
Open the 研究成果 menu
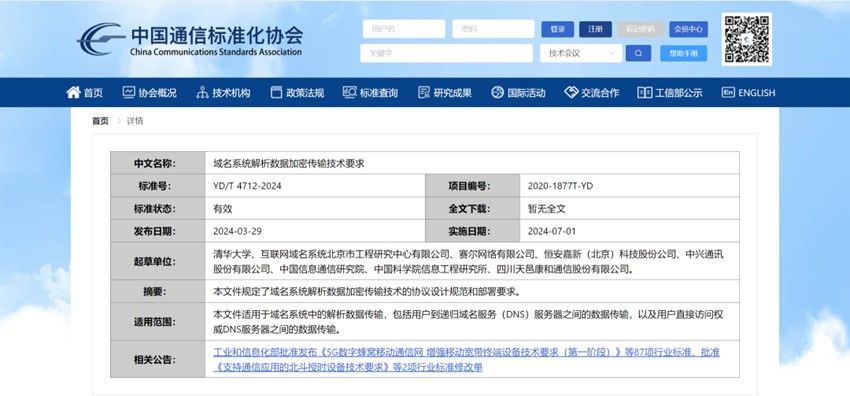tap(445, 93)
